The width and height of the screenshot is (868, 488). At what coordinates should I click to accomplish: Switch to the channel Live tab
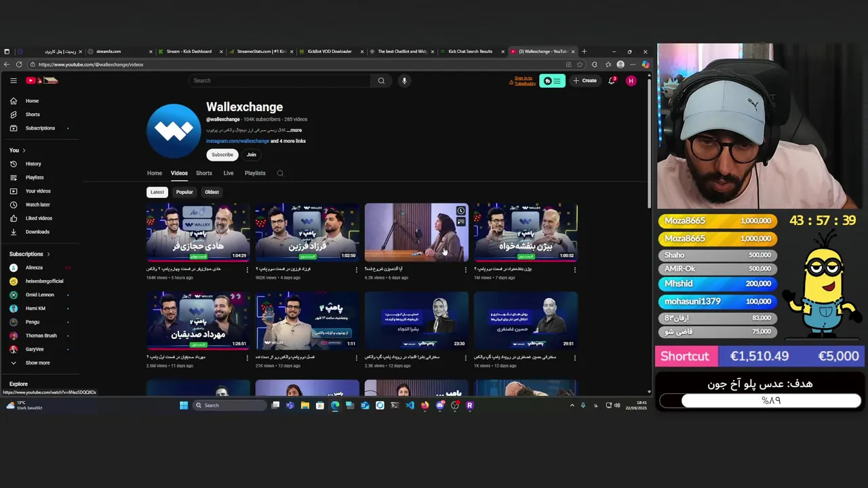coord(229,174)
